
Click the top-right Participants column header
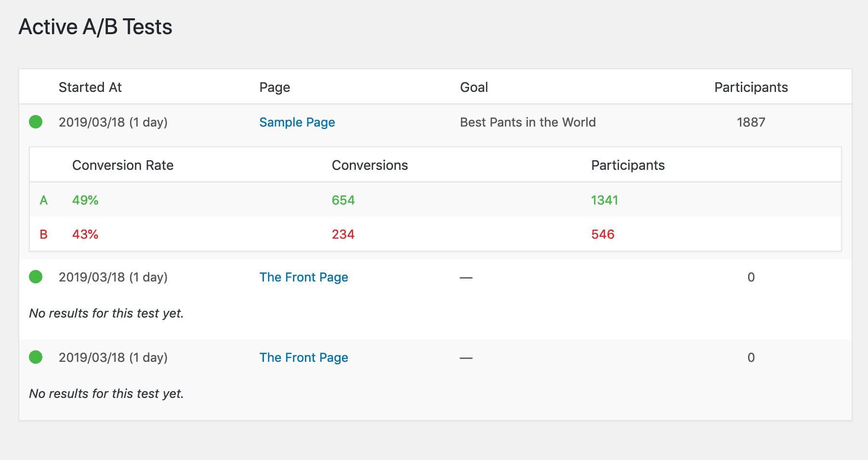pos(751,87)
